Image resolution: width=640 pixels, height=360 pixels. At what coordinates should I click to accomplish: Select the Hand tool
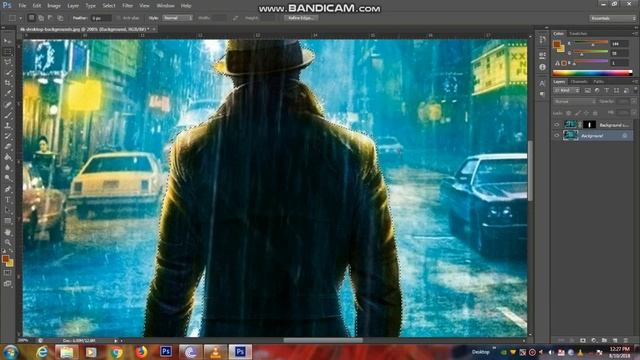7,232
